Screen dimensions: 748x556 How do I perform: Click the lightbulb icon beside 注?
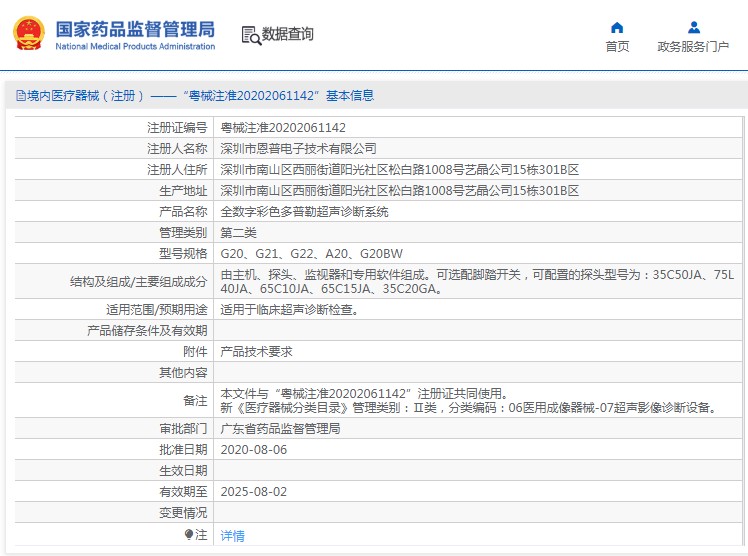(x=189, y=535)
